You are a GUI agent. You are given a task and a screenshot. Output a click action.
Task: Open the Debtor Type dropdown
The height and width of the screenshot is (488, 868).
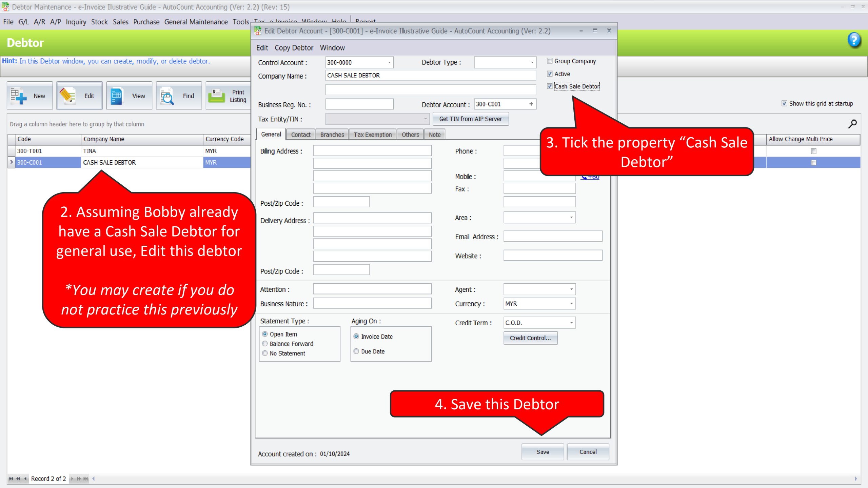[532, 62]
